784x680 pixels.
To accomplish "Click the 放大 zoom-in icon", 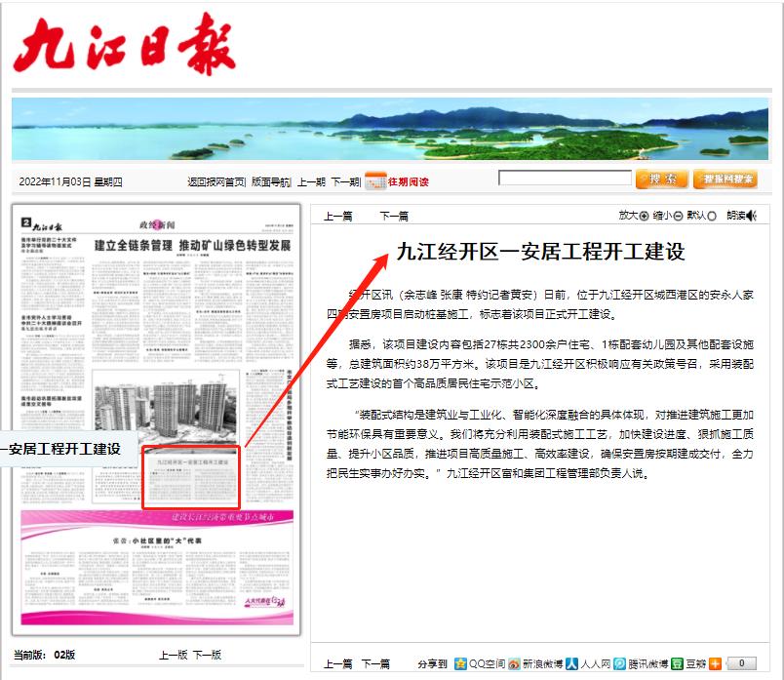I will point(644,216).
